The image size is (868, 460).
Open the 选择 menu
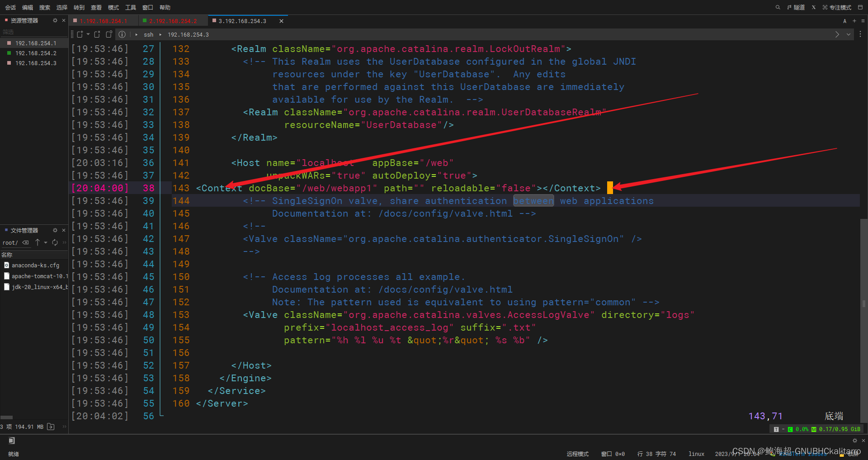[x=62, y=8]
